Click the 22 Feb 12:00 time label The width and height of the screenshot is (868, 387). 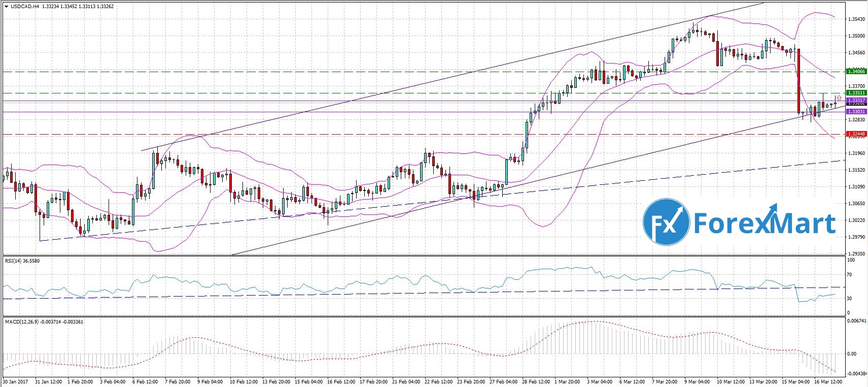(x=437, y=381)
